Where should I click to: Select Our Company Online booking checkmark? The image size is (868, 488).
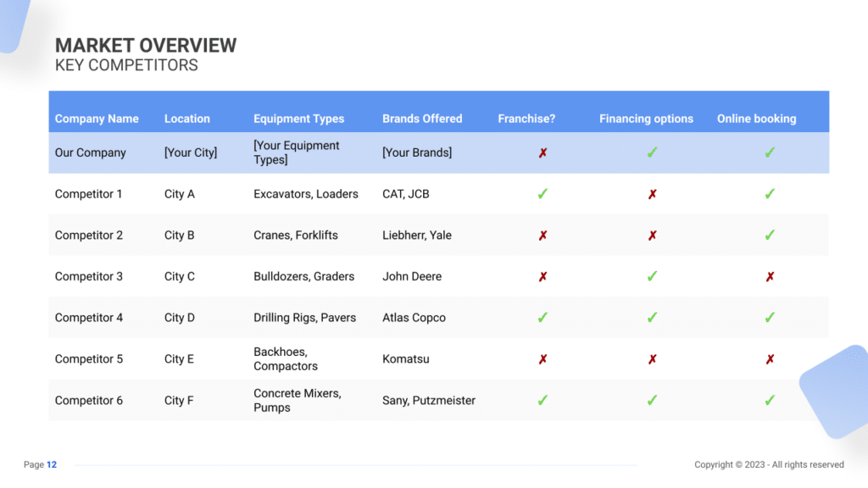pyautogui.click(x=770, y=152)
